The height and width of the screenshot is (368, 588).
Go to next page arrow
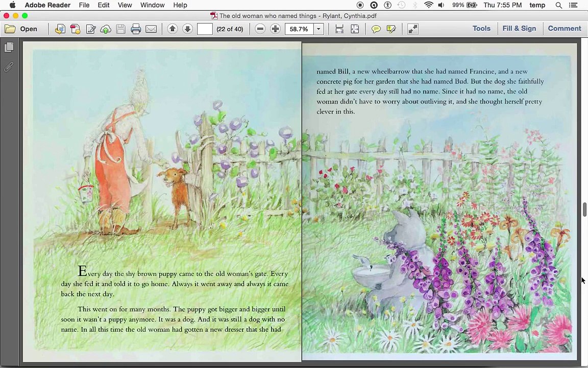point(187,29)
